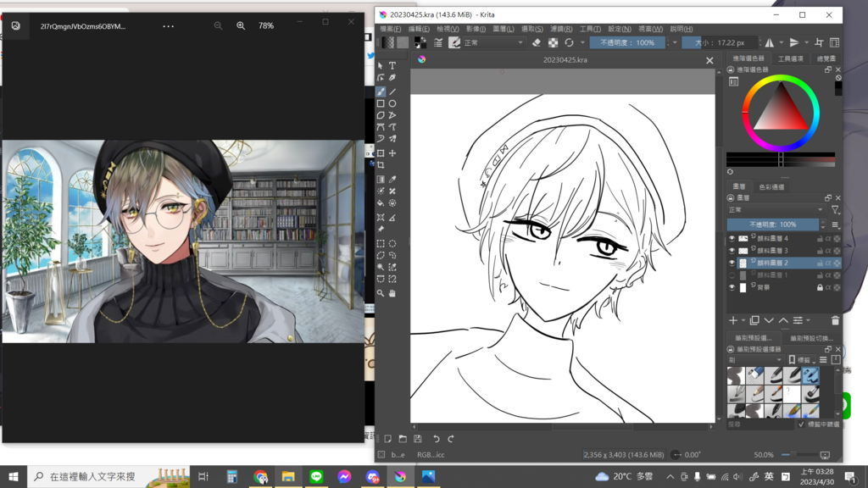Open the layer blending mode dropdown

click(x=776, y=210)
